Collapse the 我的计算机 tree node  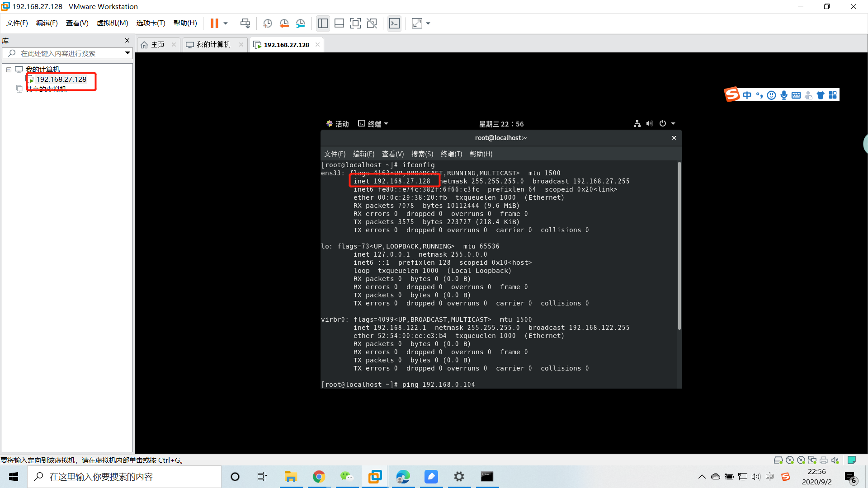(9, 70)
